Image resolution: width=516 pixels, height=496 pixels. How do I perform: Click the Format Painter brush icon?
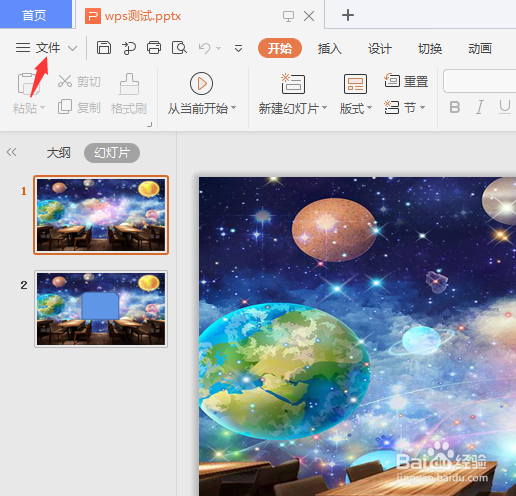pos(129,84)
